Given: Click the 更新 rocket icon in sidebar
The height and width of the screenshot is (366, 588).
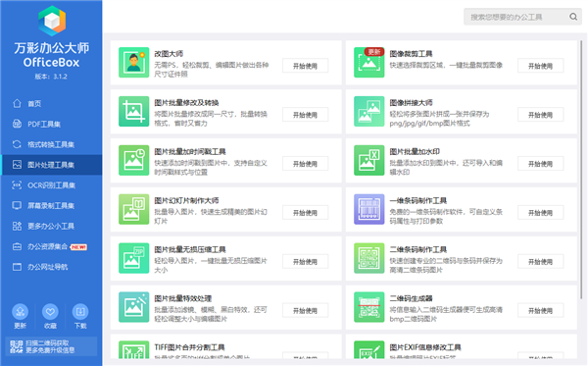Looking at the screenshot, I should pos(21,311).
